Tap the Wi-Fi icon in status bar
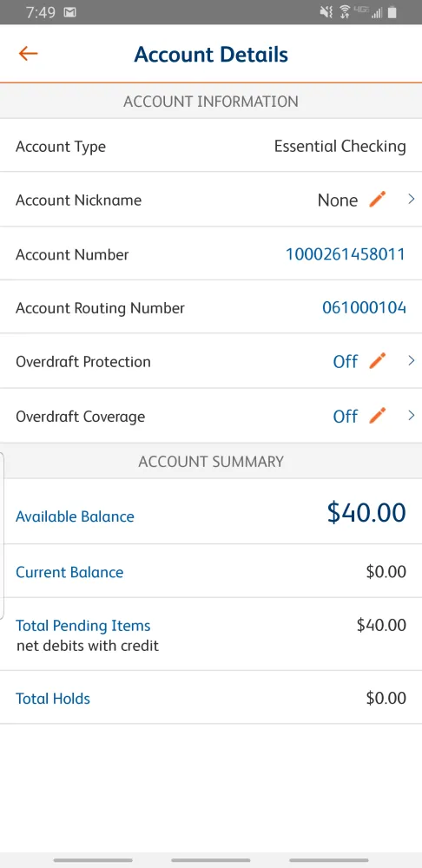The width and height of the screenshot is (422, 868). (345, 12)
